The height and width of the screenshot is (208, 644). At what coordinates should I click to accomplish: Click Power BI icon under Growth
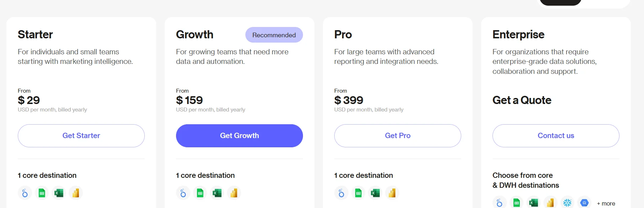coord(234,193)
